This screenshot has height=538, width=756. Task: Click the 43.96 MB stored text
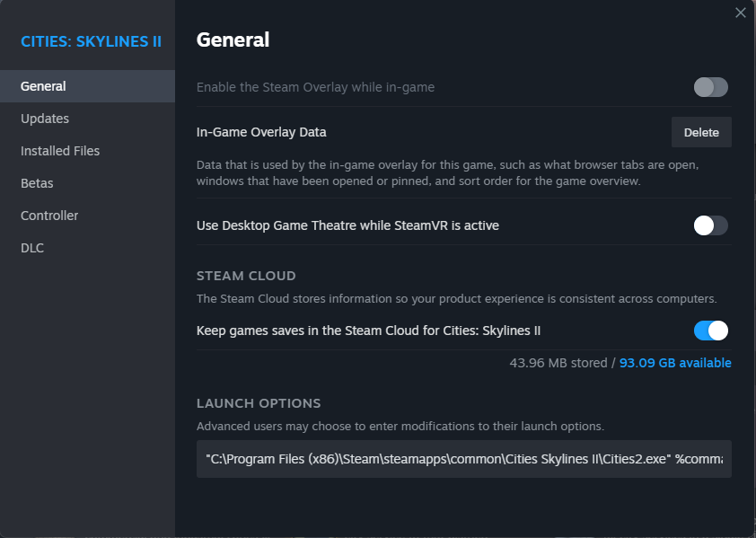coord(558,363)
